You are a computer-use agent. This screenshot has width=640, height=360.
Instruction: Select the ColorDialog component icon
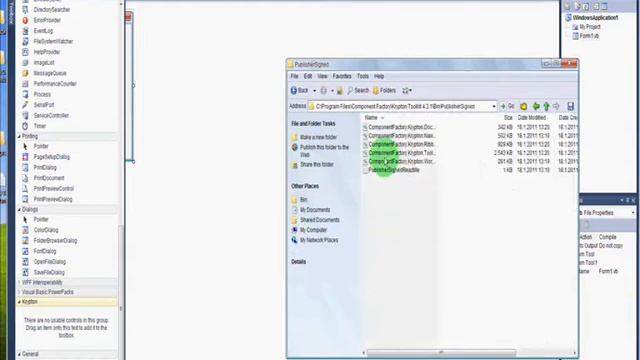coord(25,230)
